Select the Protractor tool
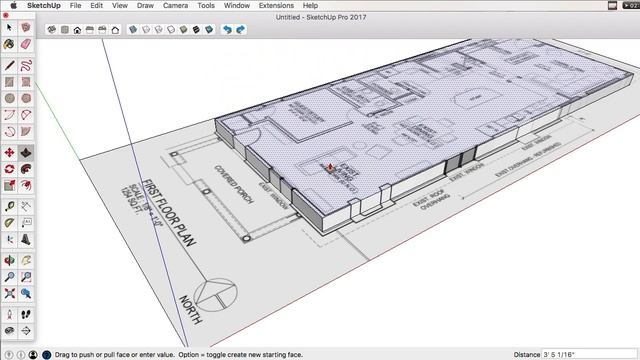This screenshot has height=360, width=640. (9, 223)
